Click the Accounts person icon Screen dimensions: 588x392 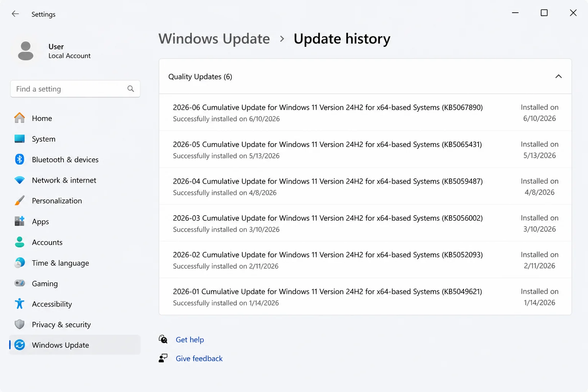(20, 242)
